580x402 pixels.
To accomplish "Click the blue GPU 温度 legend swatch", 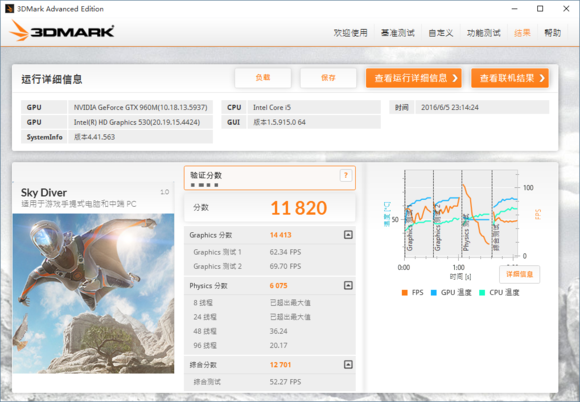I will pos(434,293).
